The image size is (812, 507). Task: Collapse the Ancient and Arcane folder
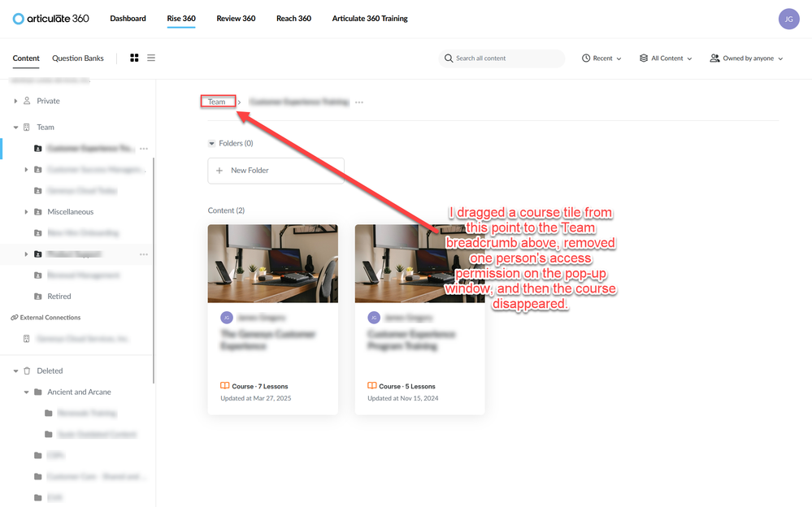pos(26,392)
